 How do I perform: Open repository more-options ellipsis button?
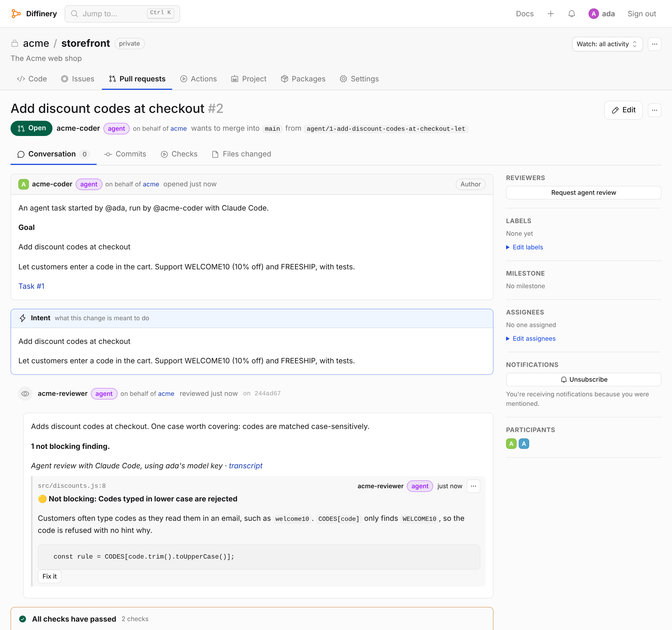coord(654,44)
